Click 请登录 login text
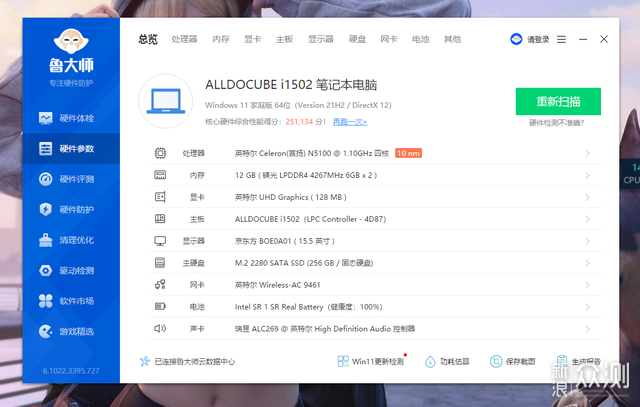The height and width of the screenshot is (407, 640). point(538,40)
